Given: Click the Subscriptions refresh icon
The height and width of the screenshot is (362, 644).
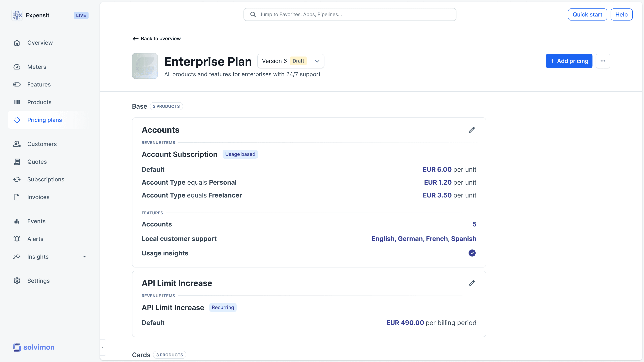Looking at the screenshot, I should (x=17, y=179).
